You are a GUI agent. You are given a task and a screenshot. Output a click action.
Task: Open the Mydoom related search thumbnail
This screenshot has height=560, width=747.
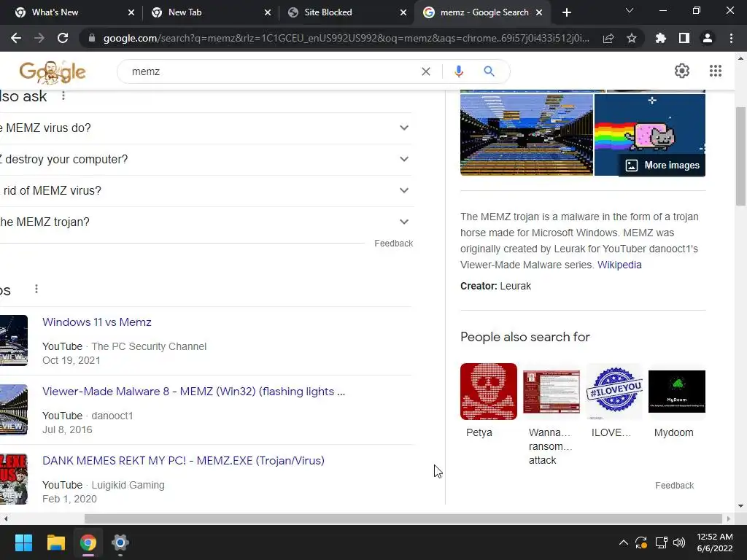676,392
